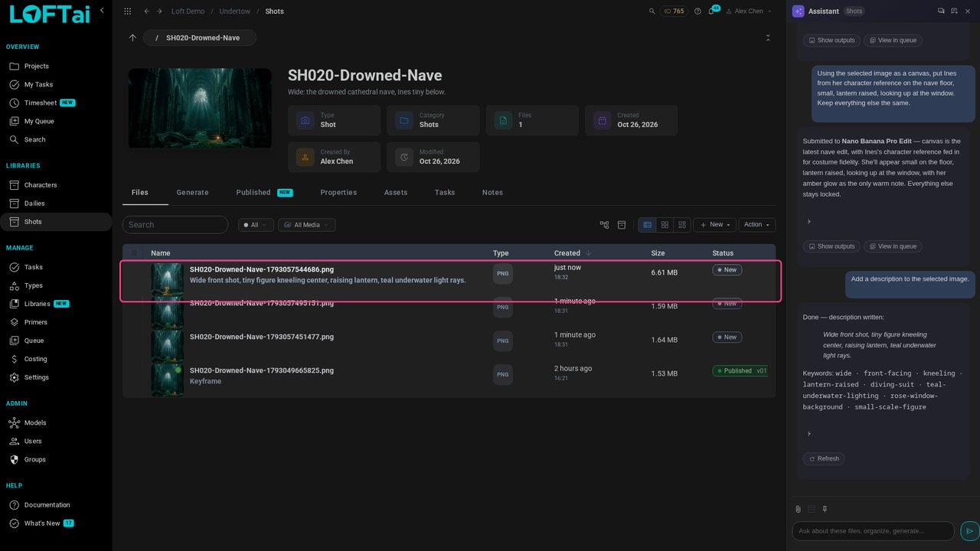980x551 pixels.
Task: Open the notifications bell icon
Action: click(711, 11)
